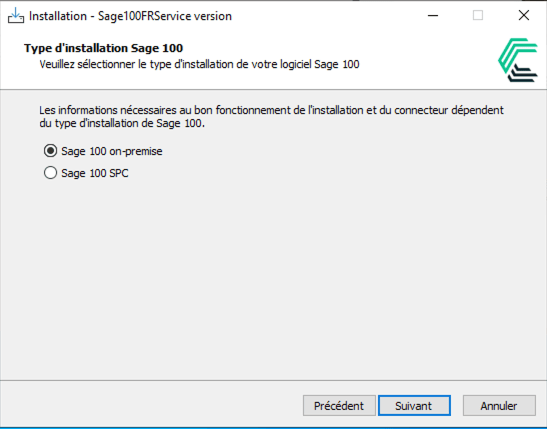Click the "Les informations nécessaires" description paragraph

point(271,116)
